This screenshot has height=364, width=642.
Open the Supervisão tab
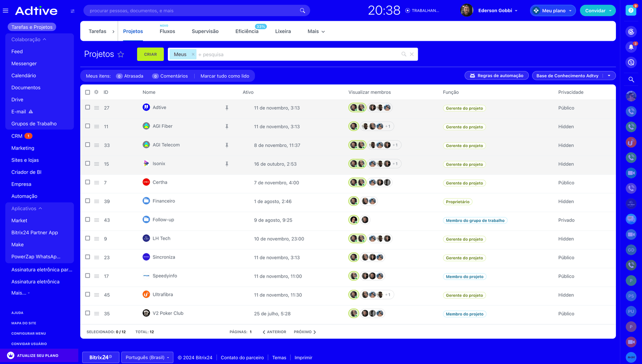(205, 31)
